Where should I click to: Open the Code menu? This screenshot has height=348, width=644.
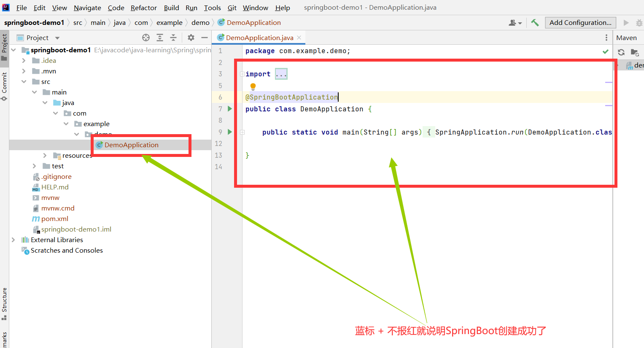coord(116,8)
